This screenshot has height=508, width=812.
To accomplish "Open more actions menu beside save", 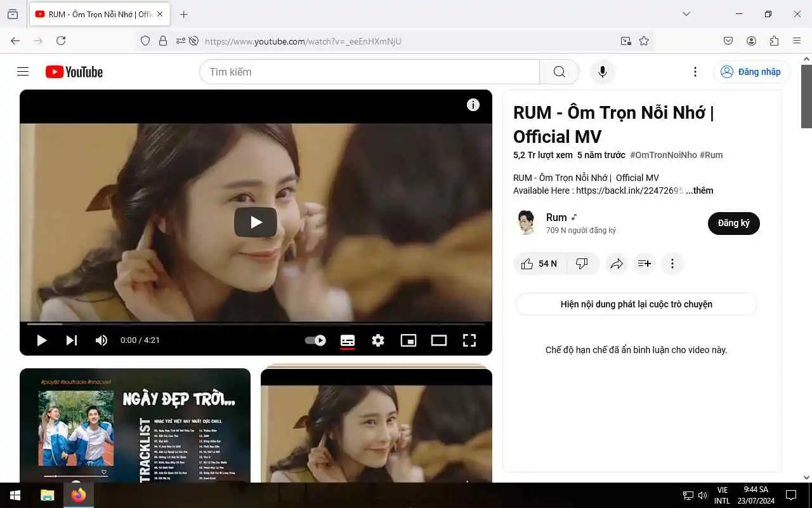I will 672,264.
